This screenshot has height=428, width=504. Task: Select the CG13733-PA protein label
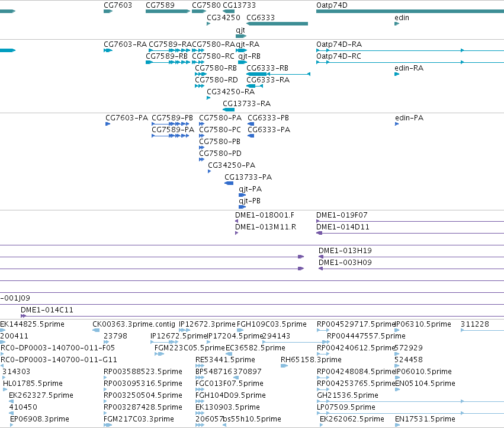pyautogui.click(x=248, y=178)
